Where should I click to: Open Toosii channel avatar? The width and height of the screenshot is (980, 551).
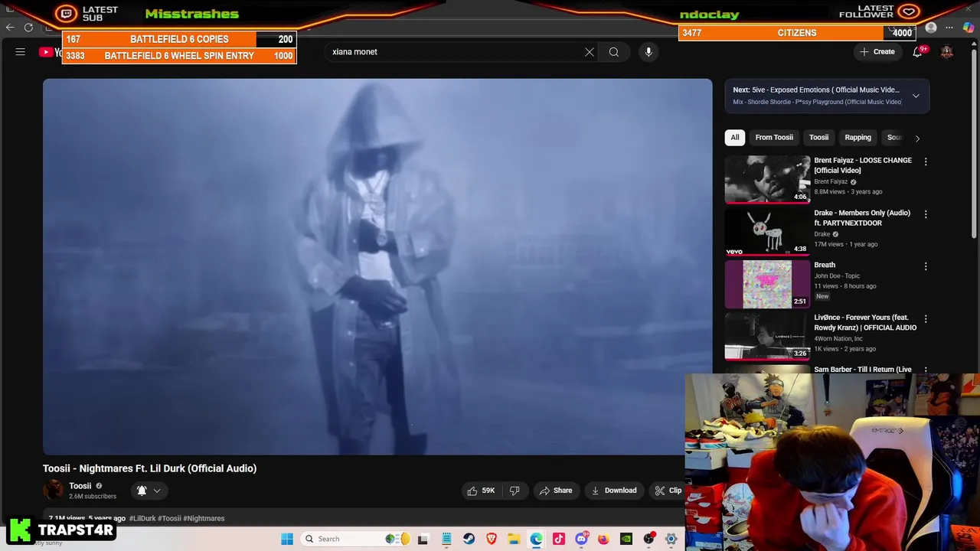[x=54, y=491]
